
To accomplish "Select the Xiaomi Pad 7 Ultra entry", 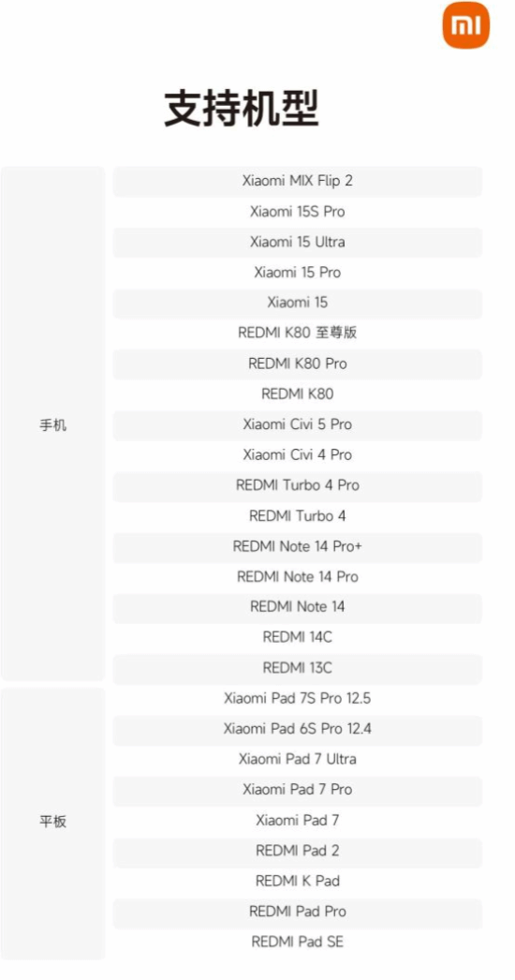I will click(298, 760).
